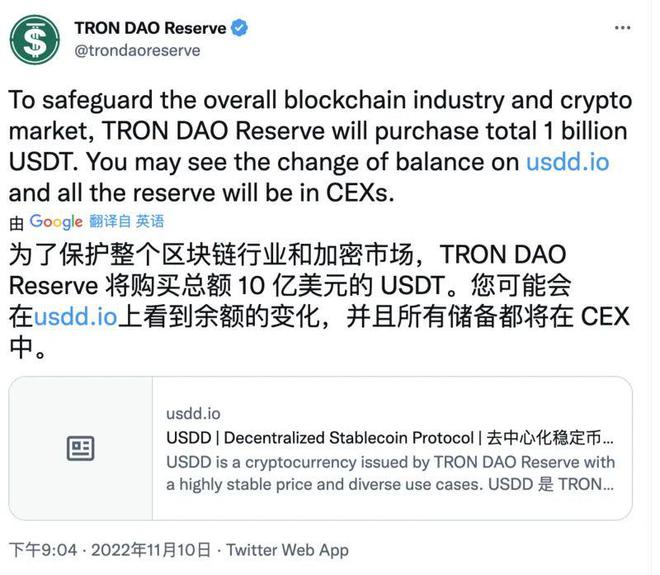This screenshot has height=575, width=660.
Task: Click the 由 character before Google
Action: click(x=16, y=223)
